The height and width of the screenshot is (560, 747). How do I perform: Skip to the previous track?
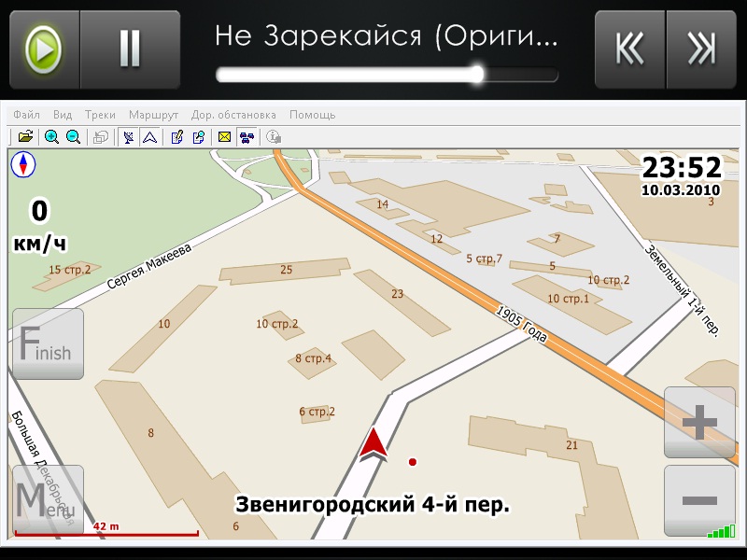pyautogui.click(x=630, y=49)
